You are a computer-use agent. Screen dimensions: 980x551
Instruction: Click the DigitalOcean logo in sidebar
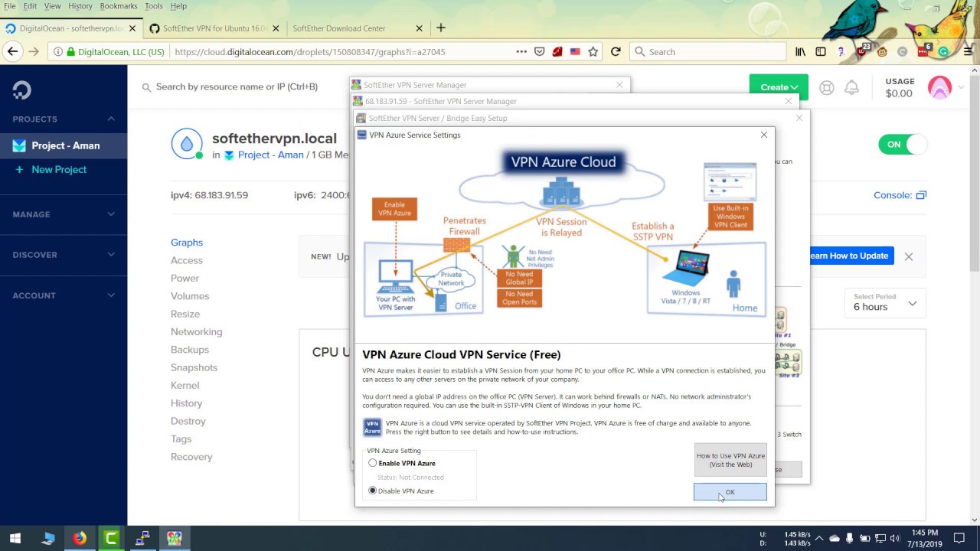pyautogui.click(x=21, y=90)
